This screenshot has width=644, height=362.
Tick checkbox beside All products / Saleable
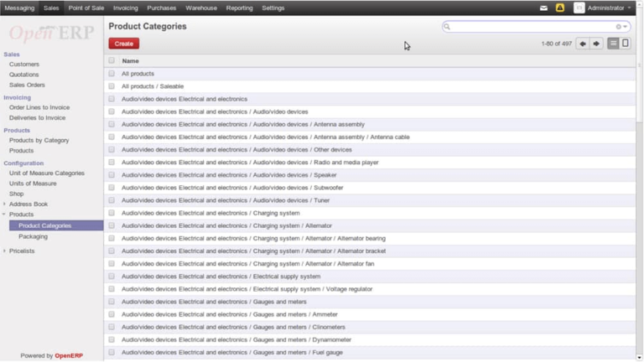(x=112, y=86)
